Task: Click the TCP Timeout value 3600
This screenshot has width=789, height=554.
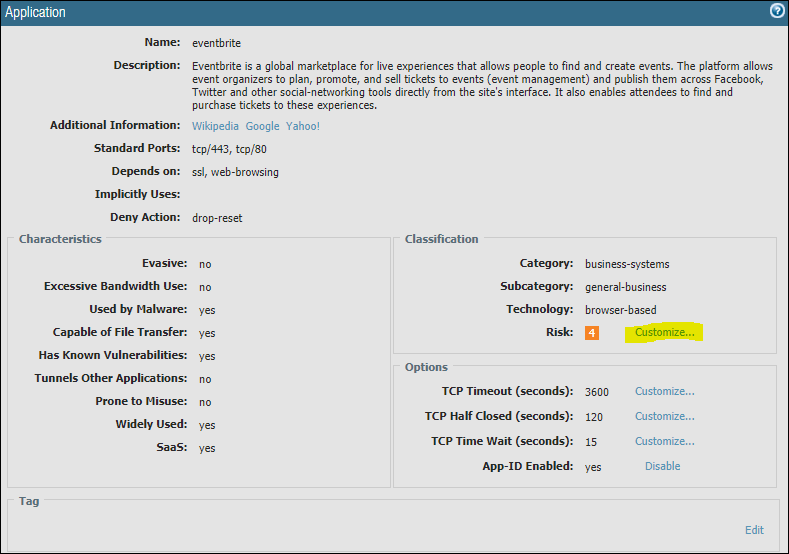Action: click(596, 392)
